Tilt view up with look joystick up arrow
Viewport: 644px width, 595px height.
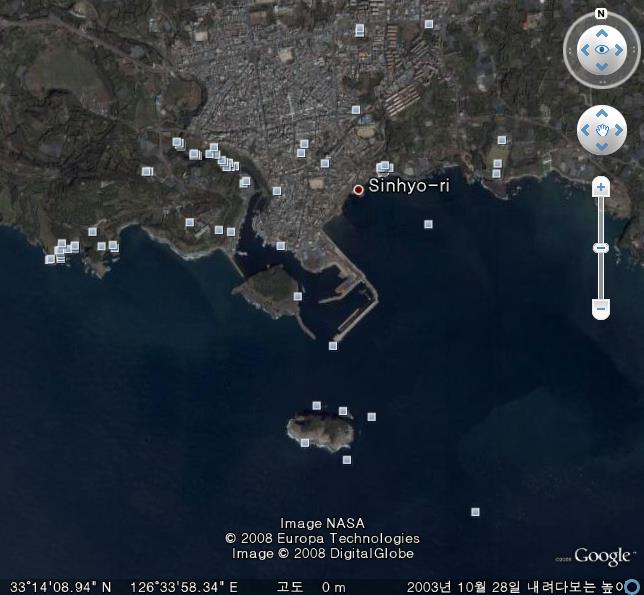click(x=602, y=33)
